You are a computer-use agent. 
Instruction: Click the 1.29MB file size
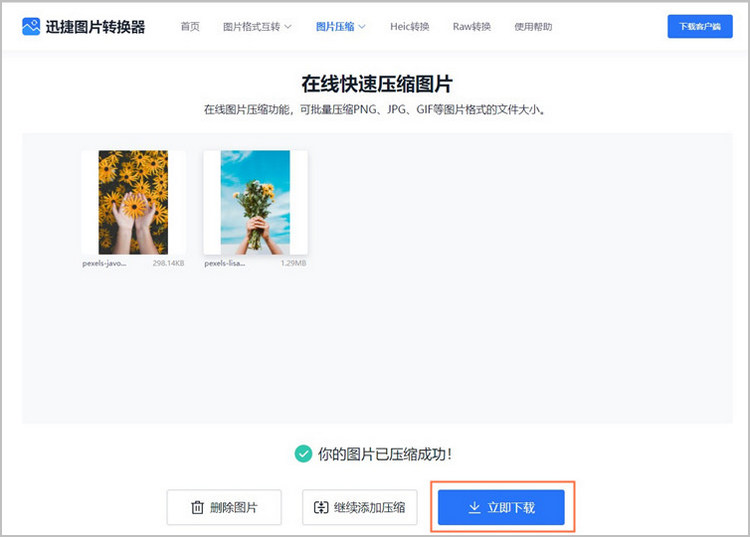[x=293, y=263]
